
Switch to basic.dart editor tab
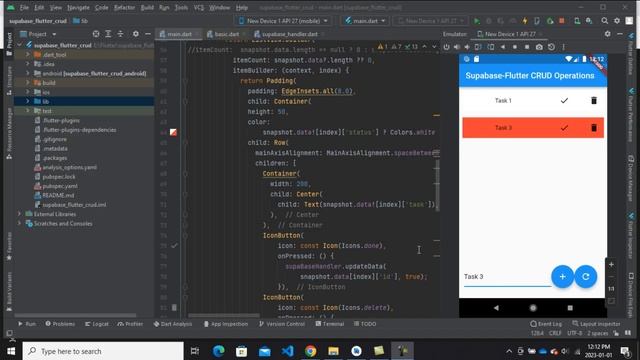coord(226,34)
